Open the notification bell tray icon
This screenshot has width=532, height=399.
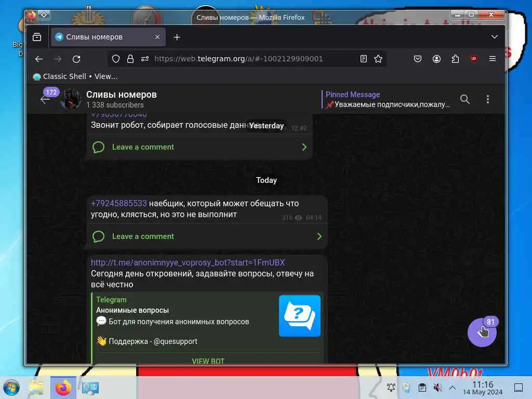pyautogui.click(x=391, y=387)
